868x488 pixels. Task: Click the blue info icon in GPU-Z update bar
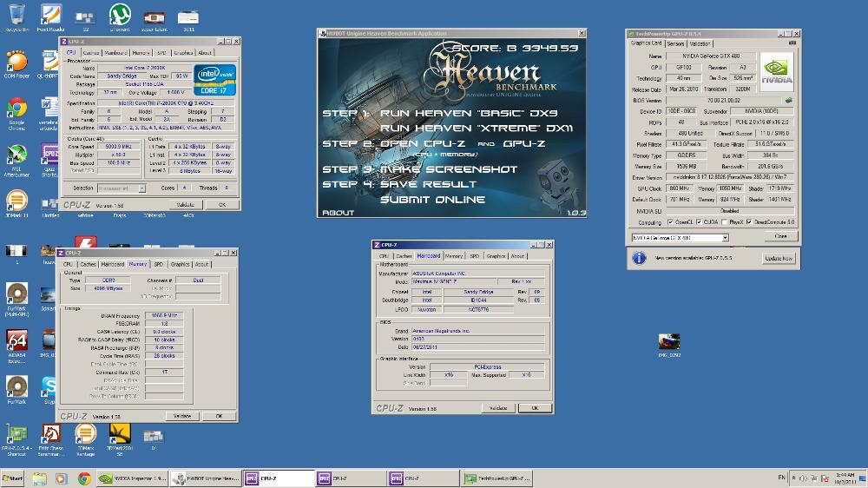(x=639, y=258)
